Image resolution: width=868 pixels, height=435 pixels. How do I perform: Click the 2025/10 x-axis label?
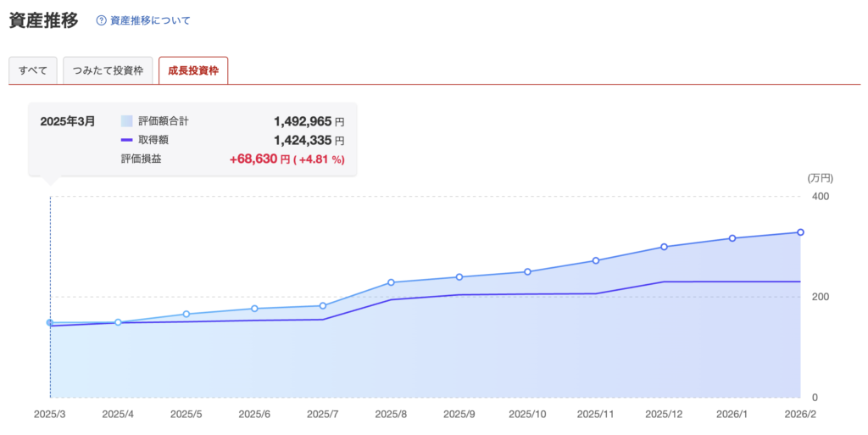527,415
